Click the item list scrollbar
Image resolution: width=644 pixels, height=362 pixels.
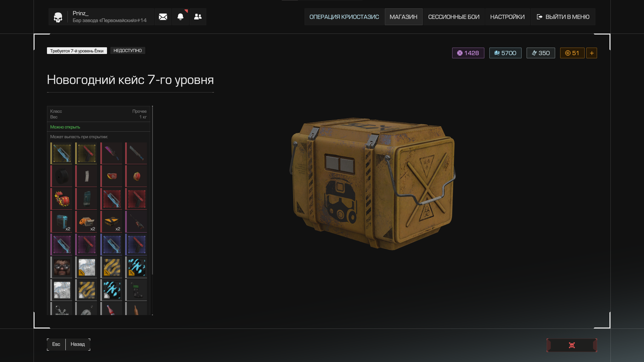pyautogui.click(x=152, y=190)
